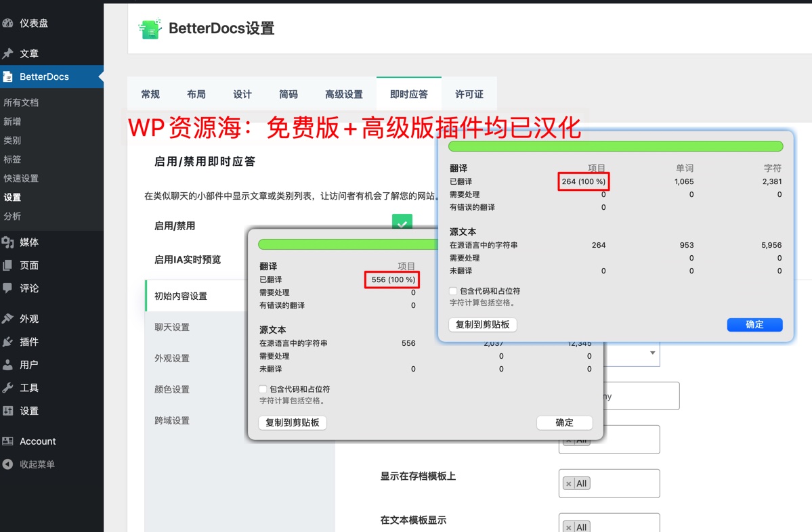Click the 插件 plug icon
This screenshot has width=812, height=532.
pyautogui.click(x=7, y=342)
